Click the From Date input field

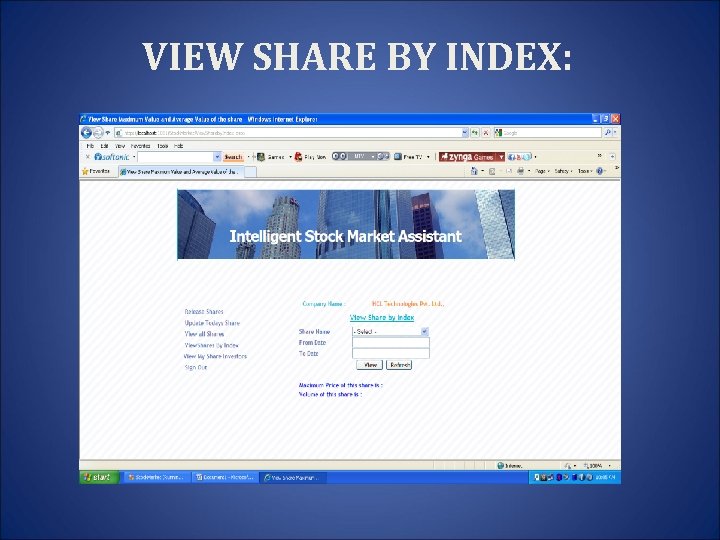(391, 343)
